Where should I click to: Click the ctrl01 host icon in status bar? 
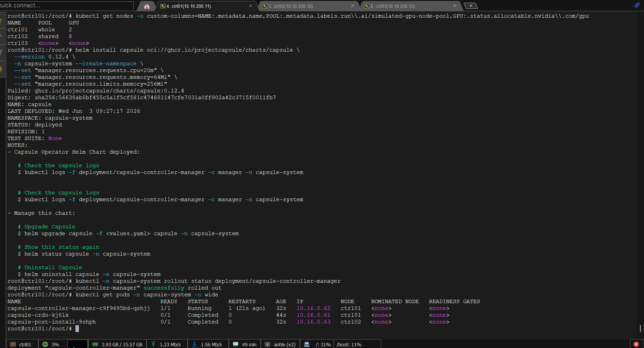coord(13,344)
